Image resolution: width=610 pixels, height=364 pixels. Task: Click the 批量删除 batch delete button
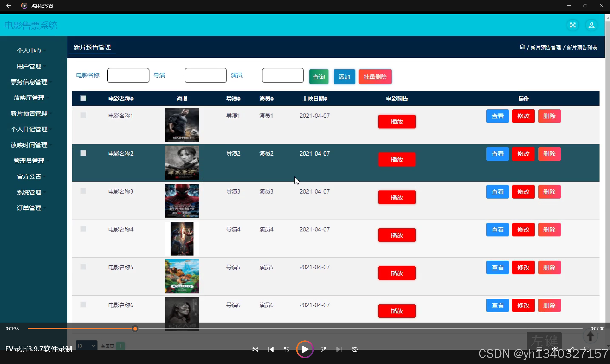click(375, 76)
